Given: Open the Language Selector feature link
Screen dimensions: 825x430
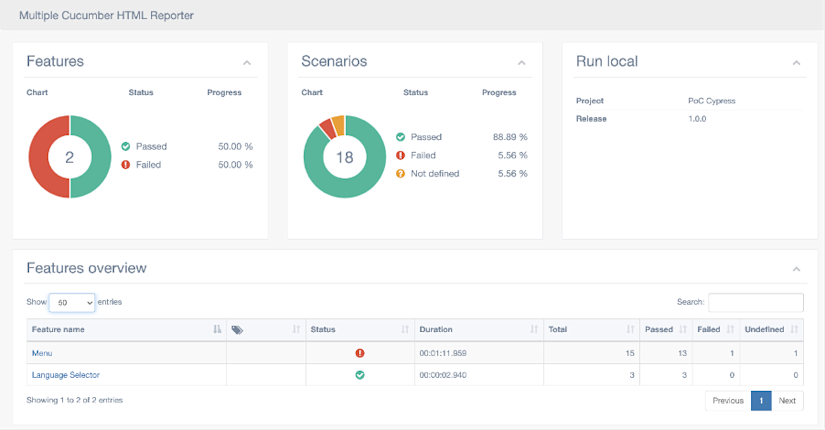Looking at the screenshot, I should click(x=66, y=375).
